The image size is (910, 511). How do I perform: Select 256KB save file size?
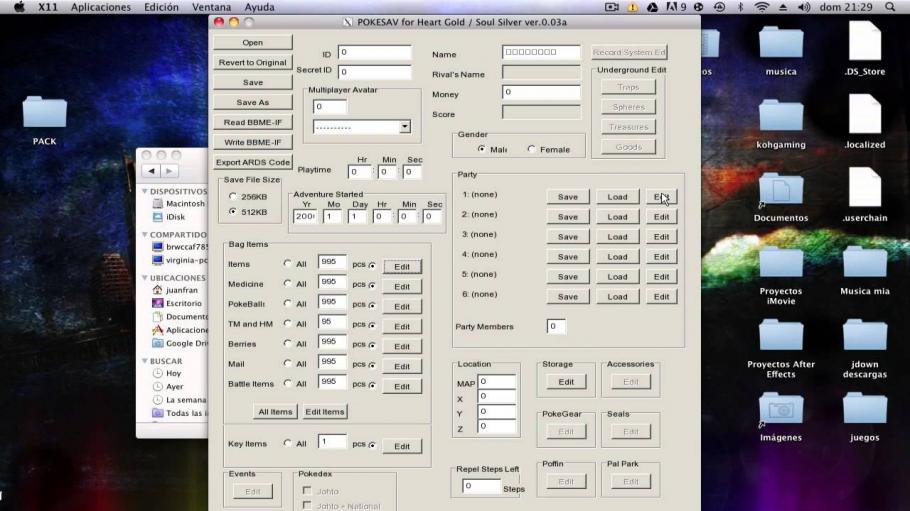pyautogui.click(x=233, y=196)
